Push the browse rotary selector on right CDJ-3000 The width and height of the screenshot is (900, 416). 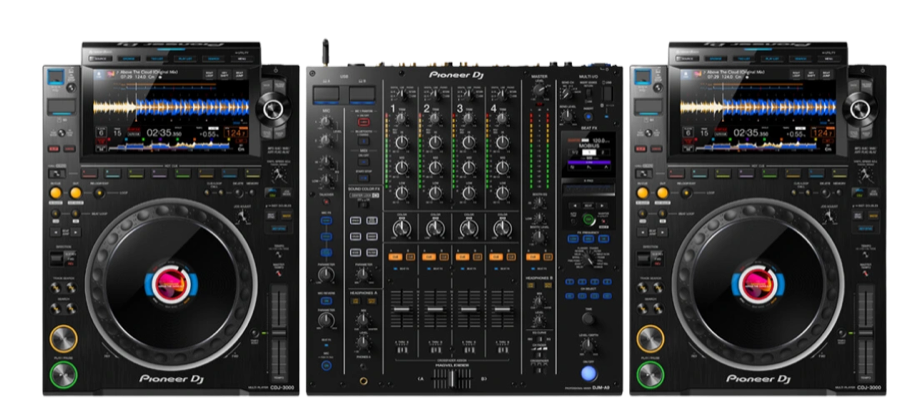[860, 109]
